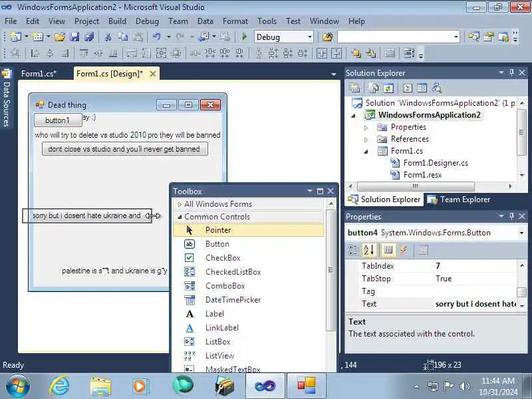Click Send to Back layout icon
Image resolution: width=532 pixels, height=399 pixels.
(371, 53)
